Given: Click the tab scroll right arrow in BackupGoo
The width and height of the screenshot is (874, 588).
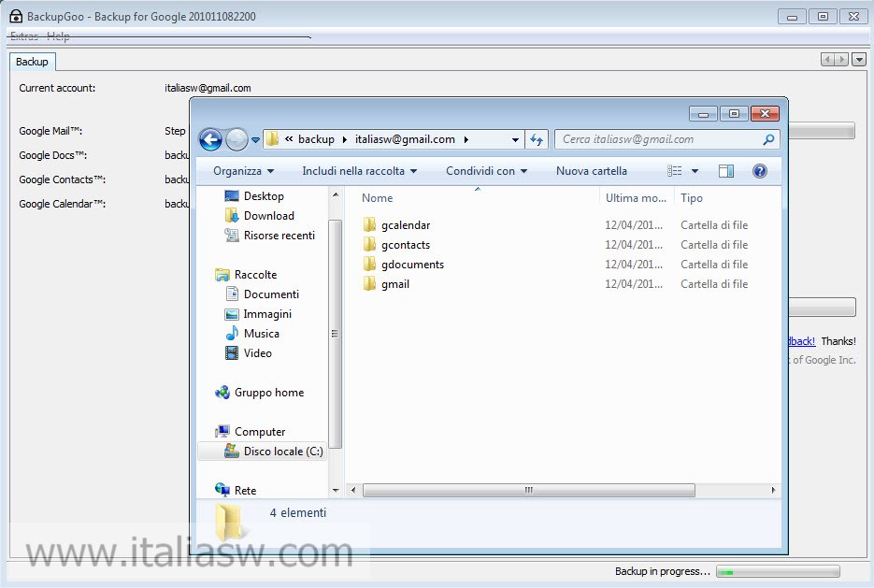Looking at the screenshot, I should pyautogui.click(x=841, y=60).
